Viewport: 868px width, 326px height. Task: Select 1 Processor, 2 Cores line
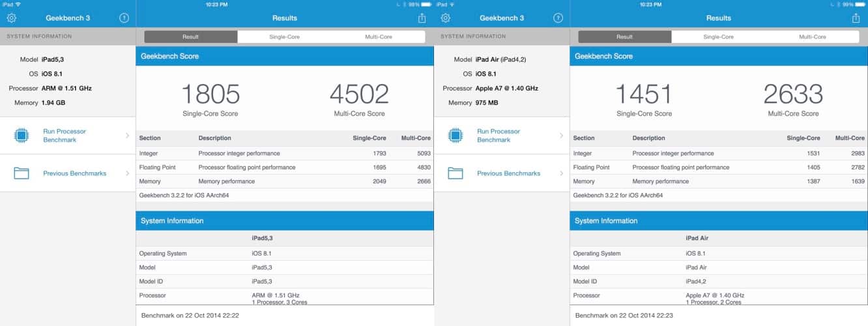click(714, 302)
